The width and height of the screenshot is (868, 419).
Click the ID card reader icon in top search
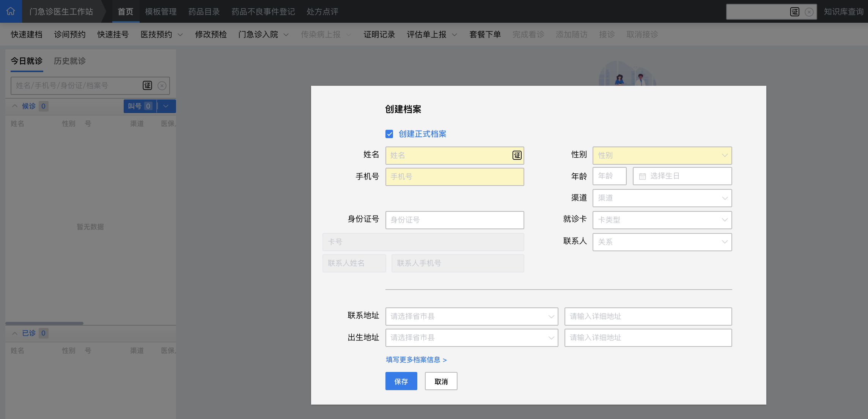tap(795, 12)
